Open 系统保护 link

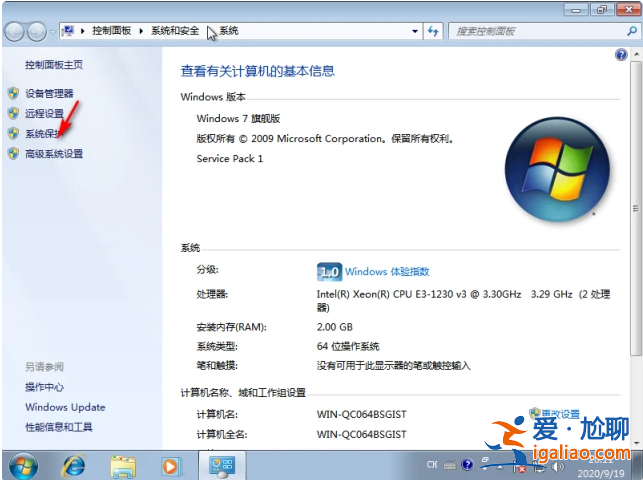click(44, 134)
